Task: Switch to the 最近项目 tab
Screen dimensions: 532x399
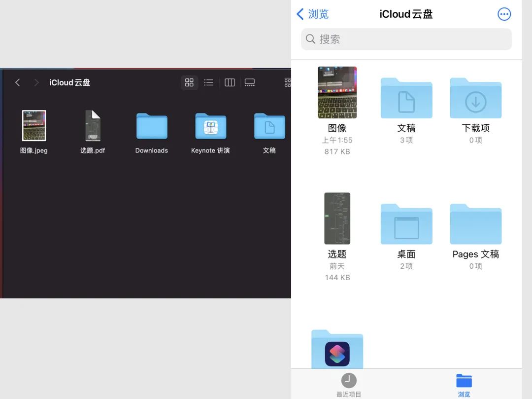Action: tap(349, 384)
